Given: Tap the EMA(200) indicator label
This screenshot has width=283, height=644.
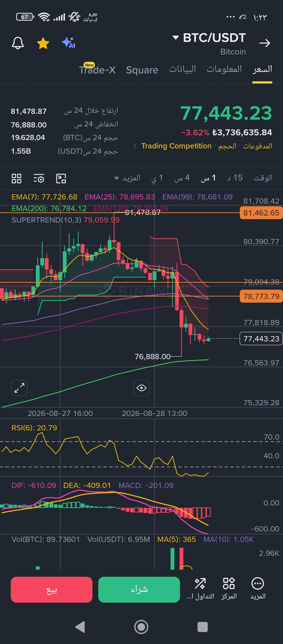Looking at the screenshot, I should coord(49,208).
